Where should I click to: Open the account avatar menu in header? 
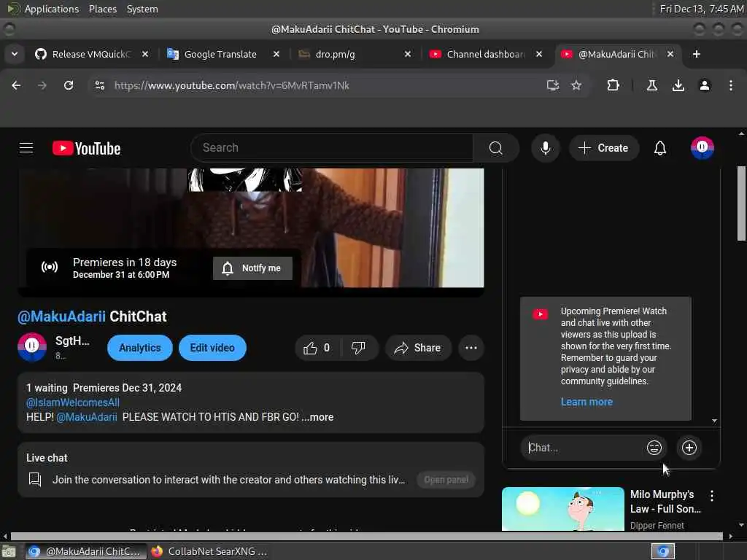coord(703,148)
